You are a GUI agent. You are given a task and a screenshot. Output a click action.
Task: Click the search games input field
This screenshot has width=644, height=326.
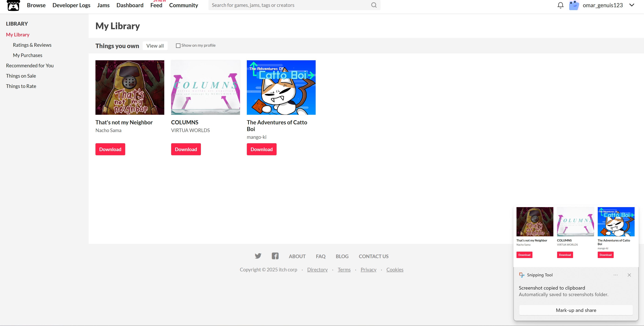pos(290,5)
